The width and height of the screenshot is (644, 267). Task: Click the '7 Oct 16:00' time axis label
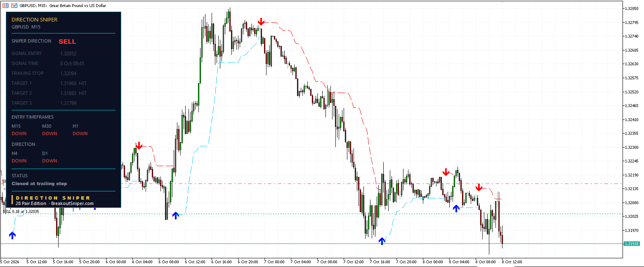click(380, 262)
